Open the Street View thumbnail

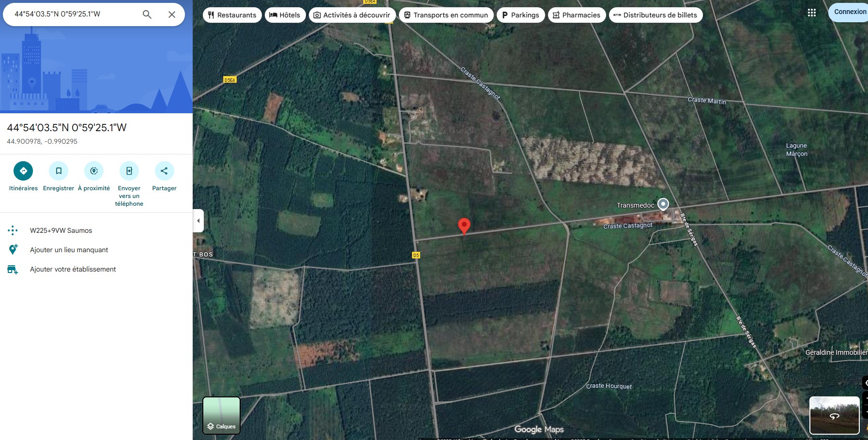834,415
